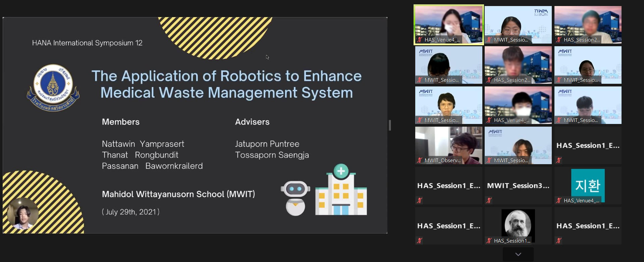Click muted mic icon on MWIT_Observ... tile
This screenshot has height=262, width=644.
(x=420, y=160)
